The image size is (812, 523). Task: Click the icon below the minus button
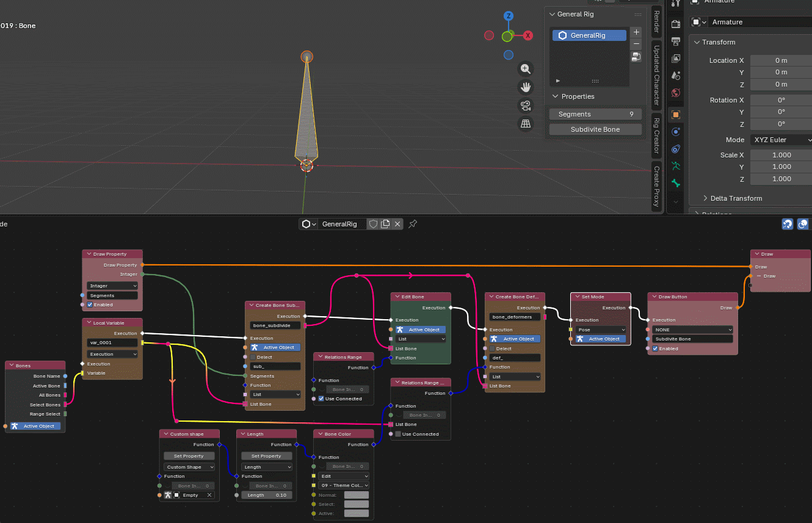(636, 57)
